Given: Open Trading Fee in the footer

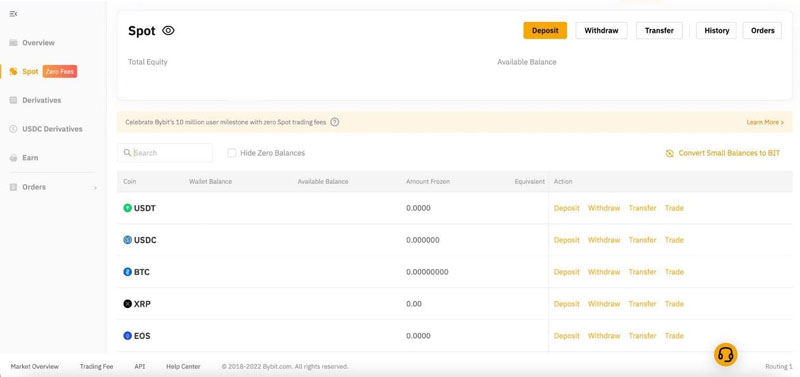Looking at the screenshot, I should click(x=96, y=366).
